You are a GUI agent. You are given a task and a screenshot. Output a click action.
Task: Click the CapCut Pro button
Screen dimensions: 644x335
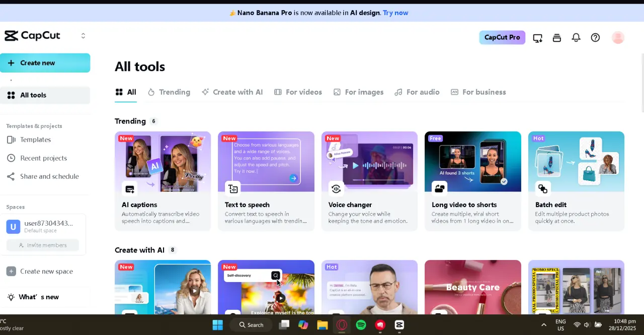click(502, 37)
